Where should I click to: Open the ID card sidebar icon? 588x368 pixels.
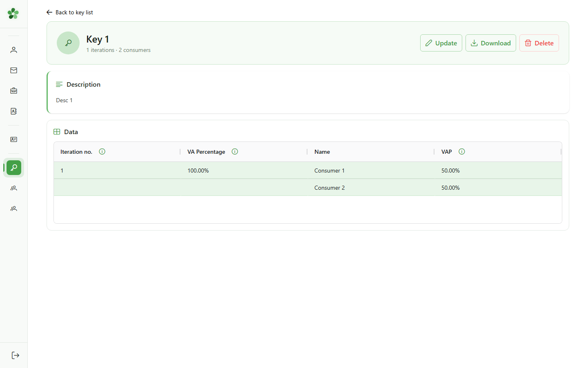coord(13,139)
